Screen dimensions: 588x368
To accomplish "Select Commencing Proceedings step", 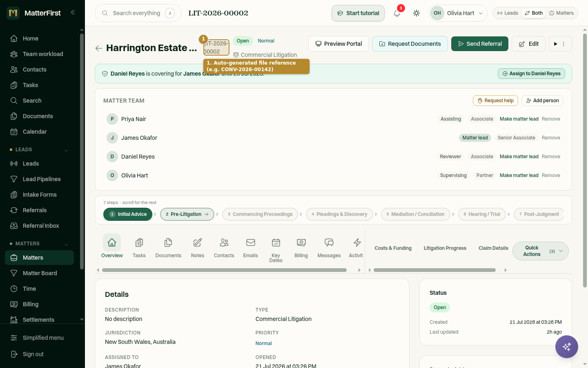I will click(260, 214).
